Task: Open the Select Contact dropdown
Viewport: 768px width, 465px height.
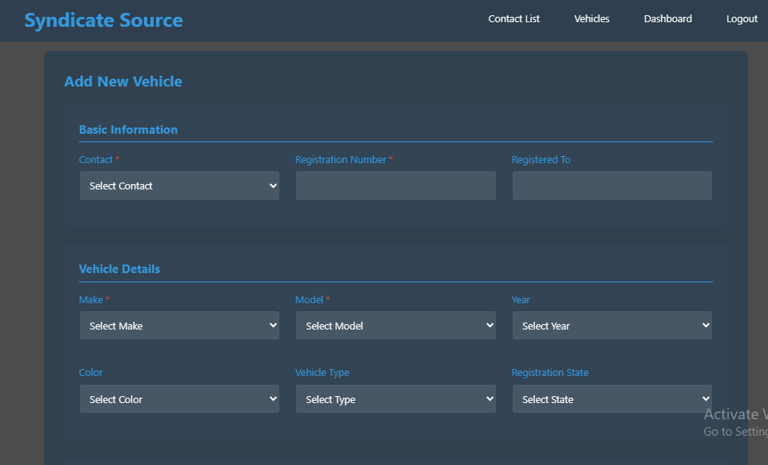Action: 179,186
